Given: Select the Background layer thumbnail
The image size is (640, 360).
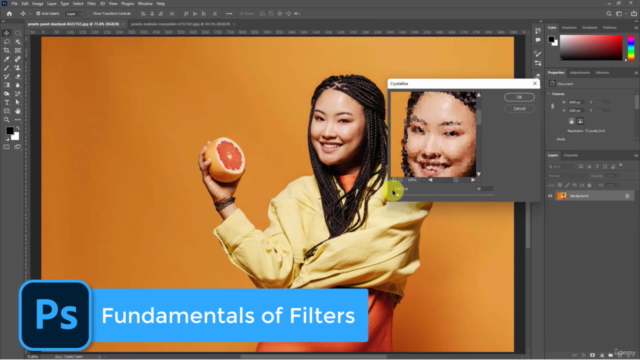Looking at the screenshot, I should [562, 196].
